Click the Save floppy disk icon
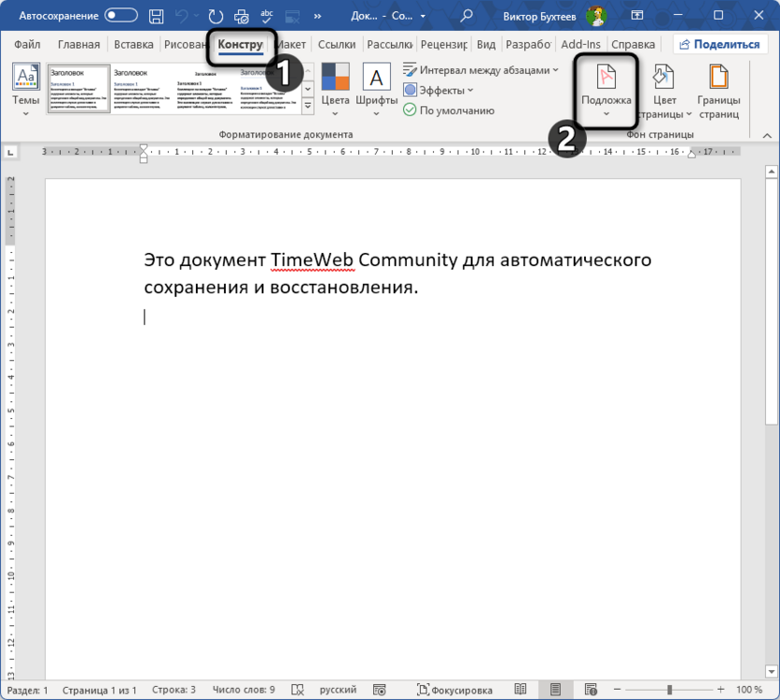The width and height of the screenshot is (780, 700). 157,16
